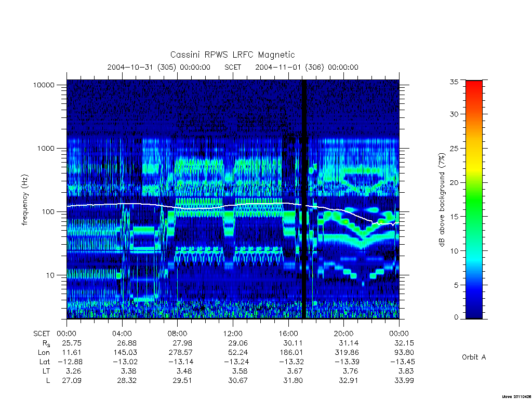Click the 16:00 time axis label
532x399 pixels.
pyautogui.click(x=288, y=334)
